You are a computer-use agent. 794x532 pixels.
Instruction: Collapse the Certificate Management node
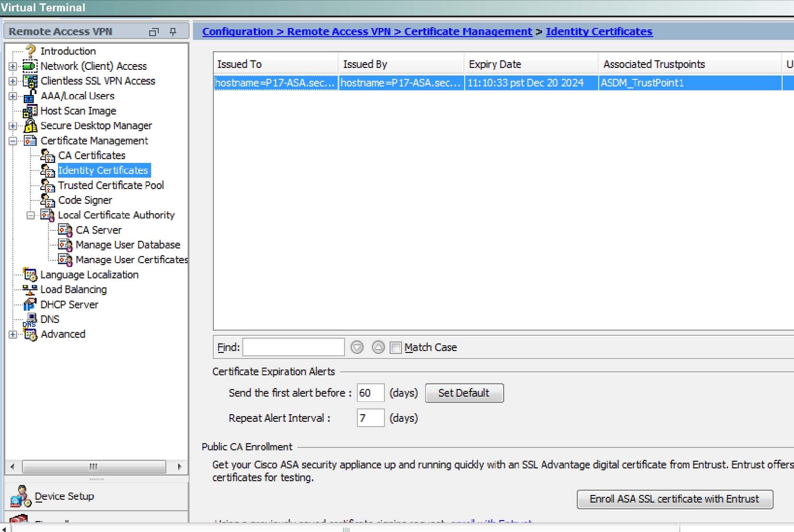[13, 141]
